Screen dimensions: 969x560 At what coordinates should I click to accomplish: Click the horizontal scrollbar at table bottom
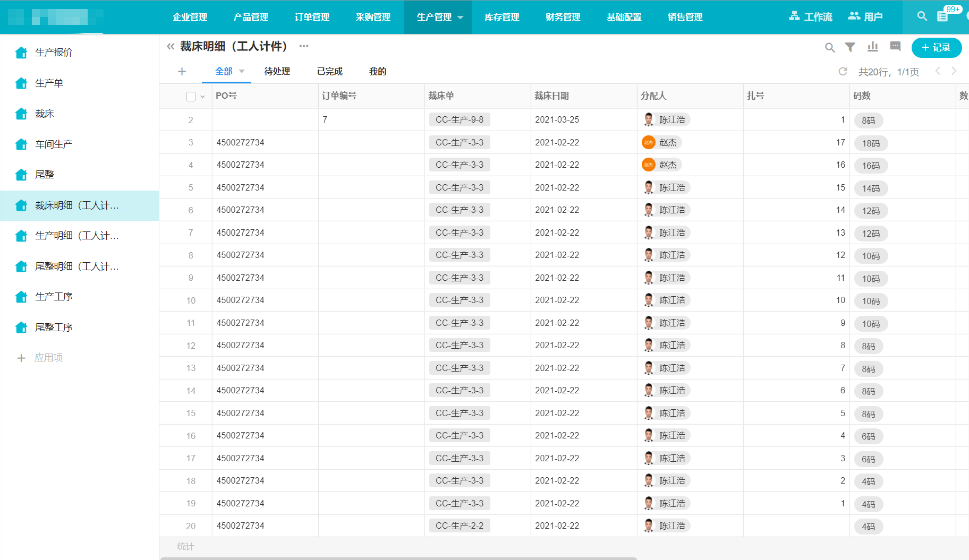point(398,558)
